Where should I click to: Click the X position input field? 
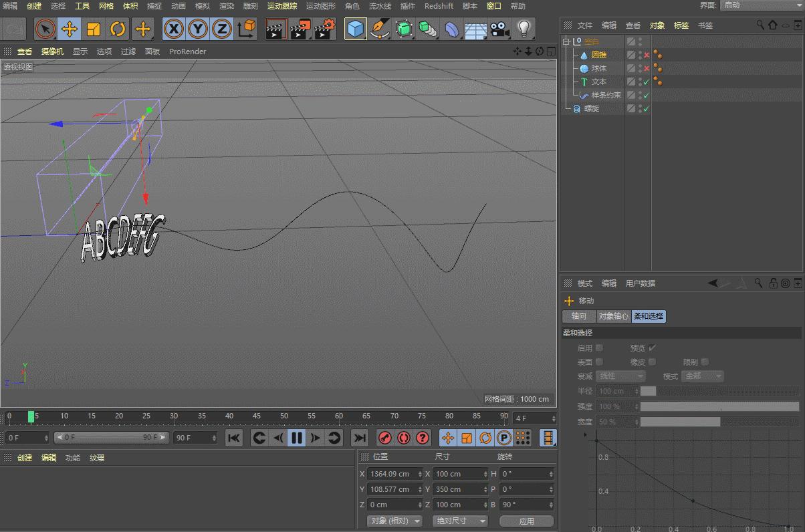point(392,474)
